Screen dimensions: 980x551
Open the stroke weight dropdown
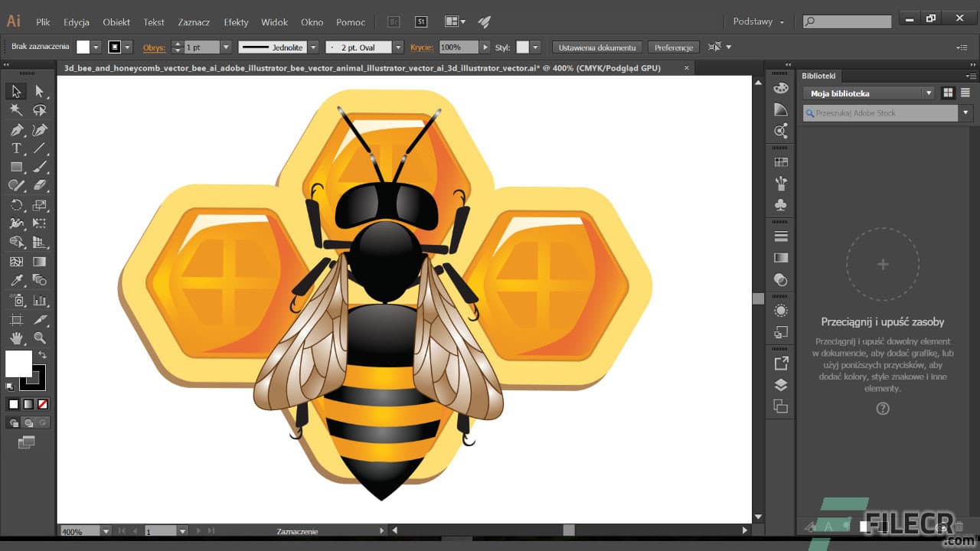[x=227, y=47]
